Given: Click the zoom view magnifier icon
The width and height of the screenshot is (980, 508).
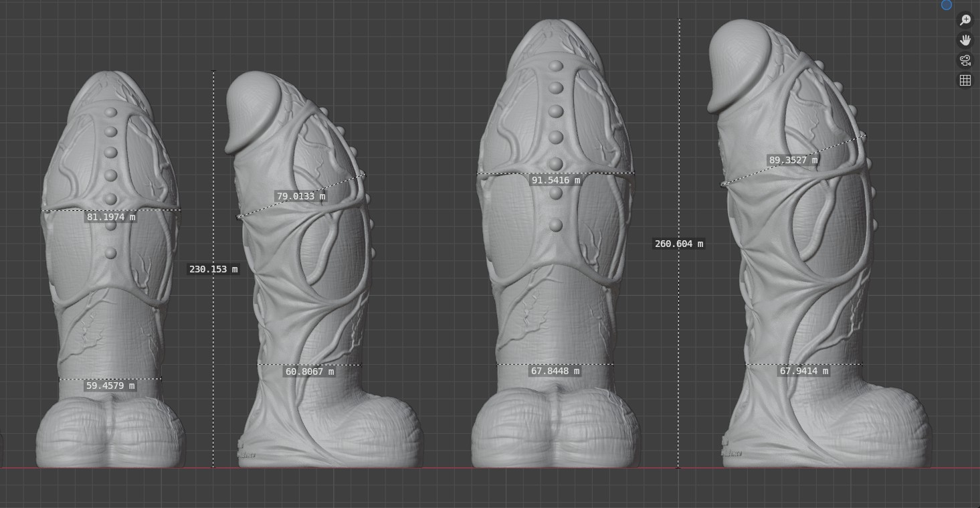Looking at the screenshot, I should tap(965, 20).
